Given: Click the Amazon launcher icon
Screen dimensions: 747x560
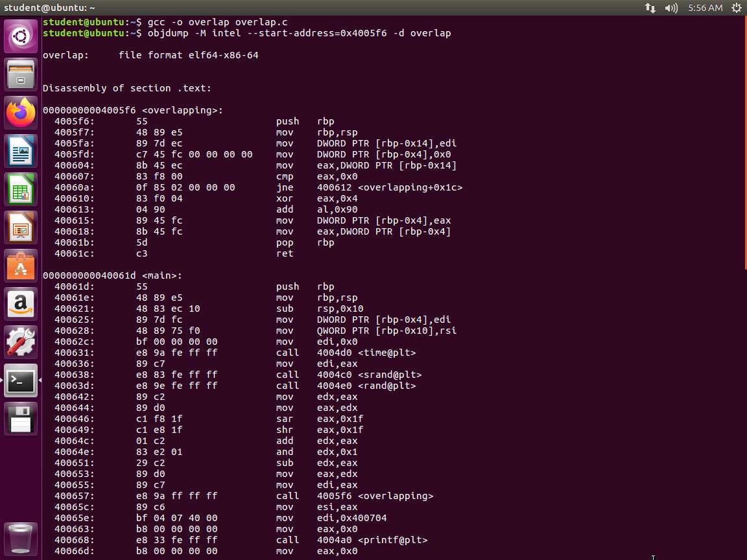Looking at the screenshot, I should tap(21, 305).
